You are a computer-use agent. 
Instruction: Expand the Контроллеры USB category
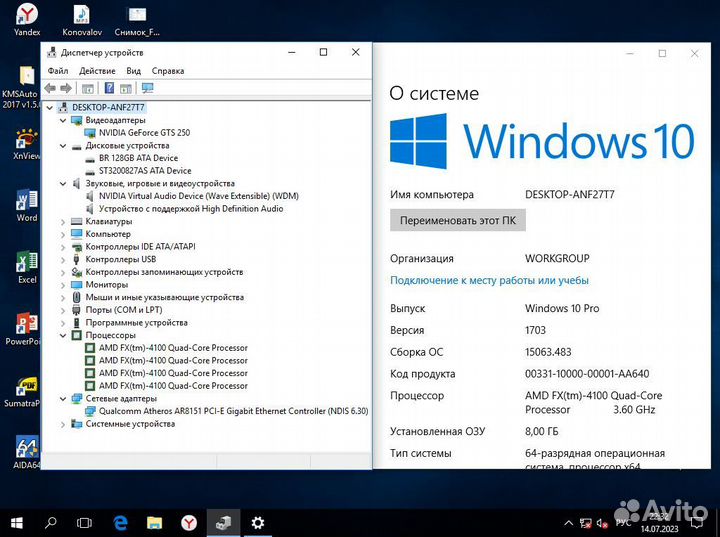[63, 260]
